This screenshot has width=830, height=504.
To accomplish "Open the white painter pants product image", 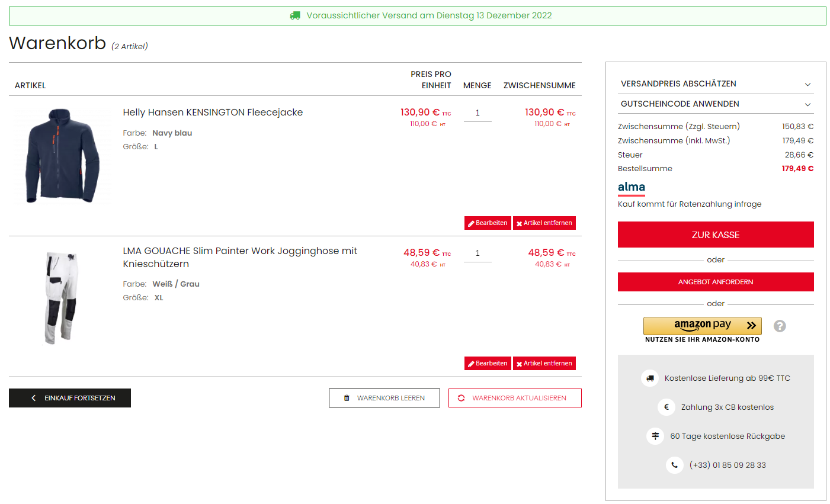I will pos(62,297).
